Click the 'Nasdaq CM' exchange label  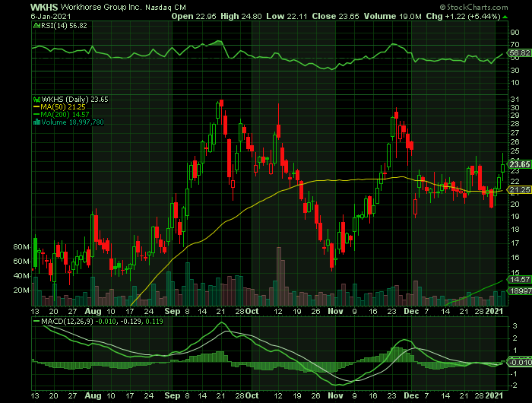click(166, 8)
